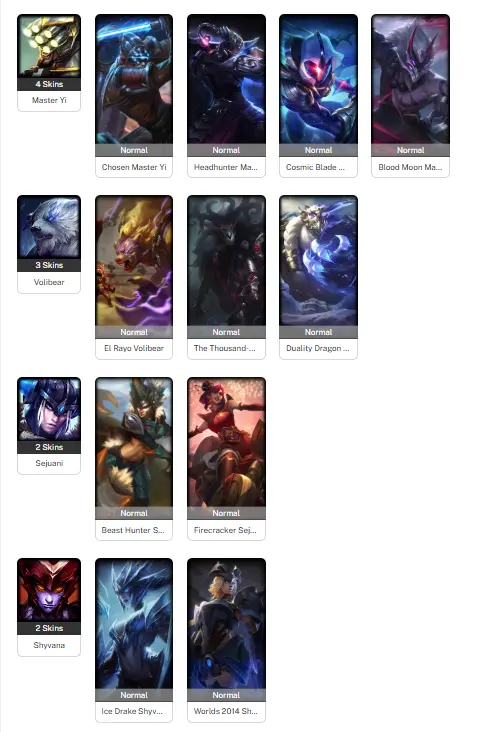Viewport: 487px width, 732px height.
Task: Select the Volibear champion portrait
Action: coord(49,227)
